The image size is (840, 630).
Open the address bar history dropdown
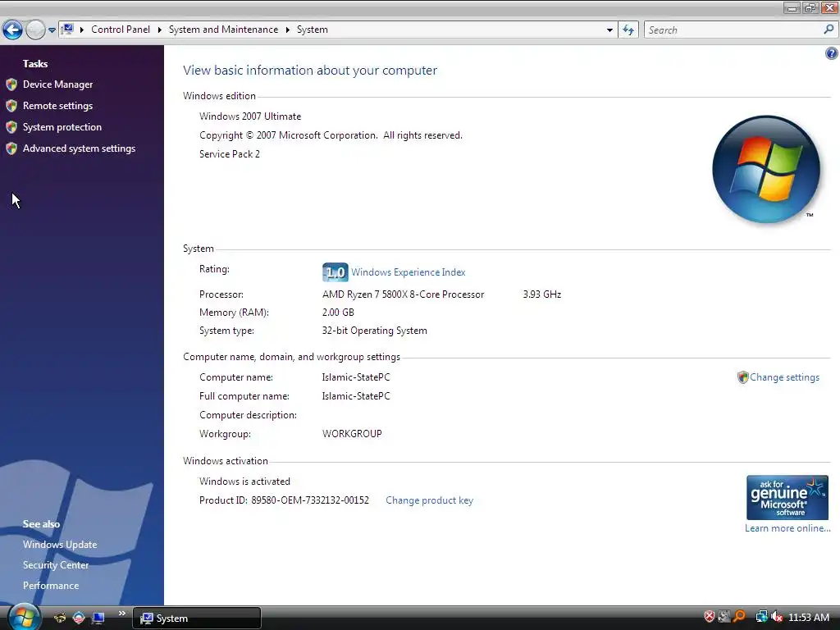[609, 30]
